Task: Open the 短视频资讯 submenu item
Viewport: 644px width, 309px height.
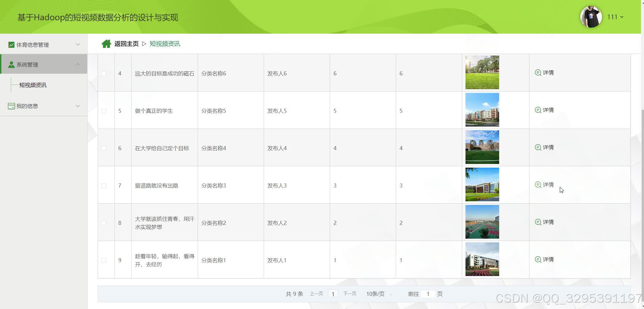Action: (33, 85)
